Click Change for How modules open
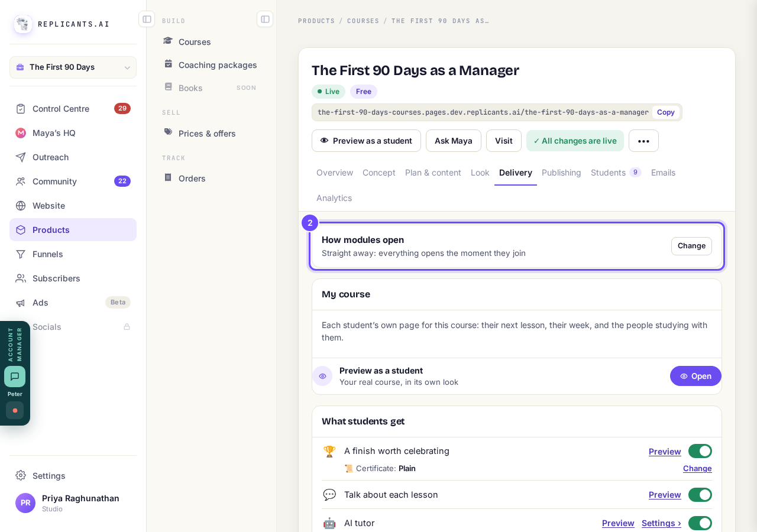The image size is (757, 532). (691, 246)
